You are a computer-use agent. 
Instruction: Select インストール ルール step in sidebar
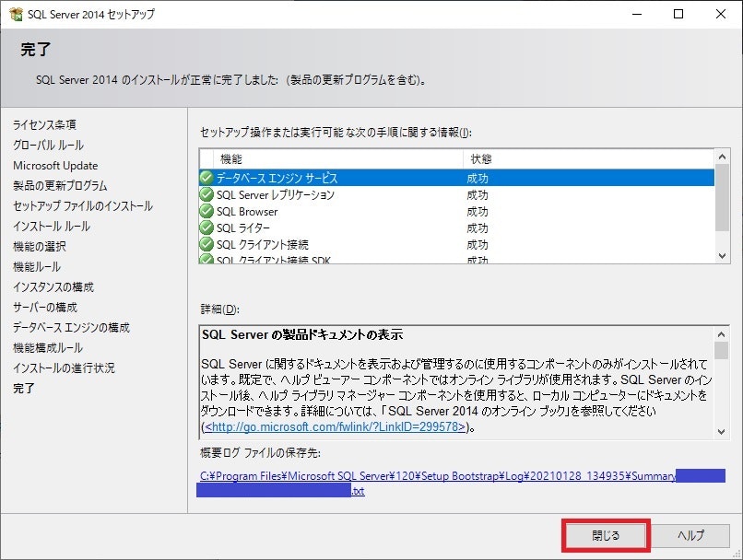(x=52, y=227)
